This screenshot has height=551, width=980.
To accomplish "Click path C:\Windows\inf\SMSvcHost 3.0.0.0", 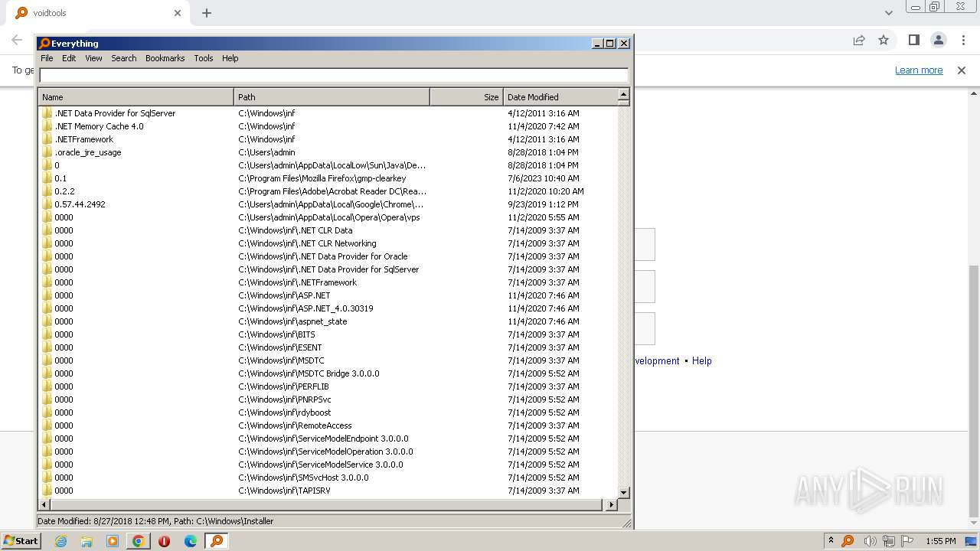I will pos(303,478).
